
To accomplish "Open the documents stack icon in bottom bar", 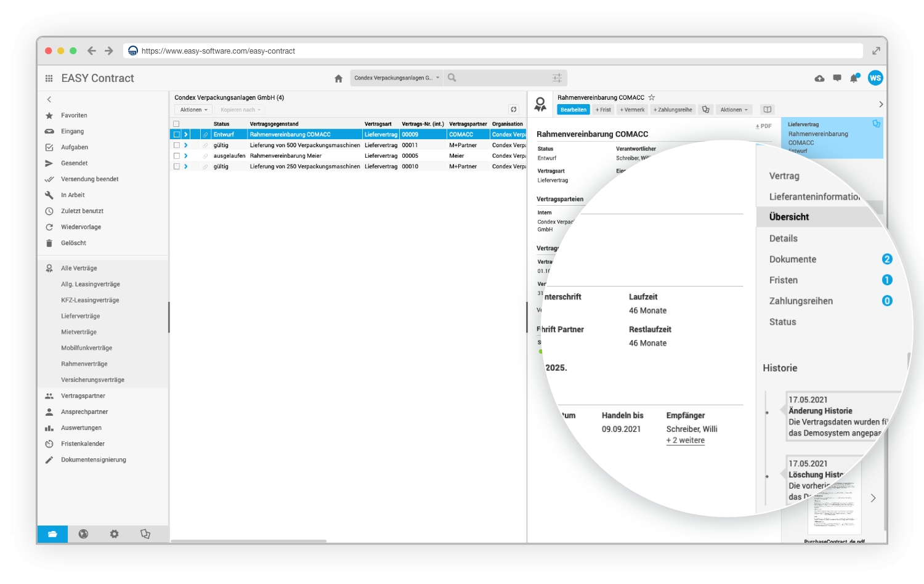I will (145, 534).
